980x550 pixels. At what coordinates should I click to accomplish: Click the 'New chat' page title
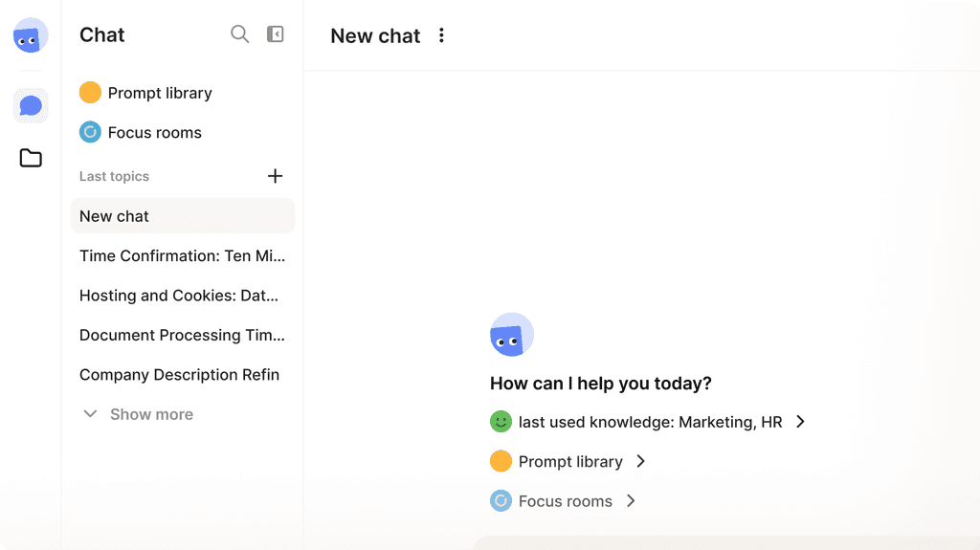tap(375, 36)
